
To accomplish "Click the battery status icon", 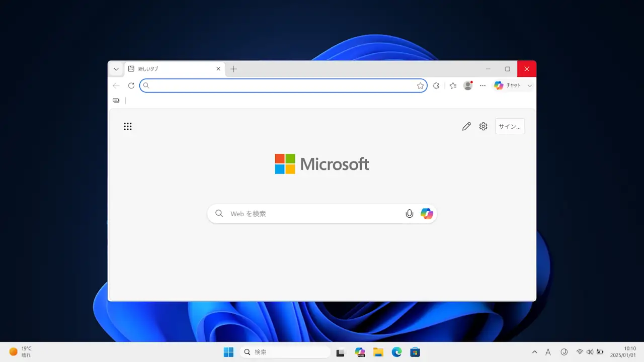I will coord(600,352).
